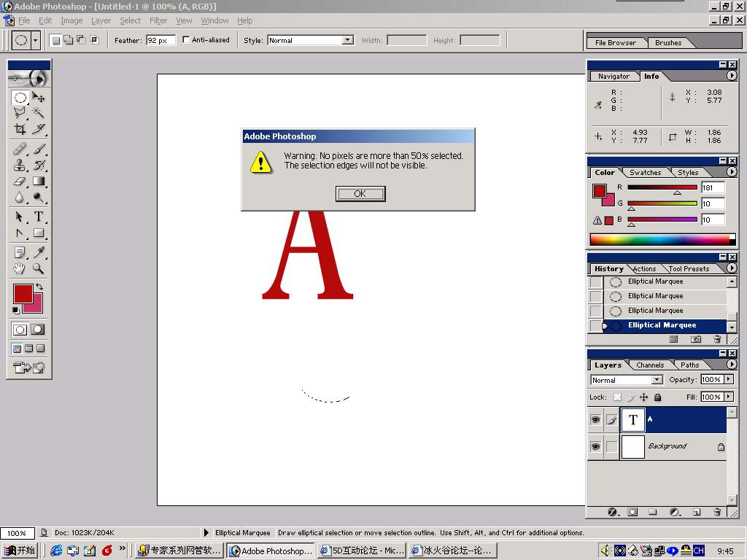Open the File Browser palette tab
Screen dimensions: 747x560
[615, 42]
